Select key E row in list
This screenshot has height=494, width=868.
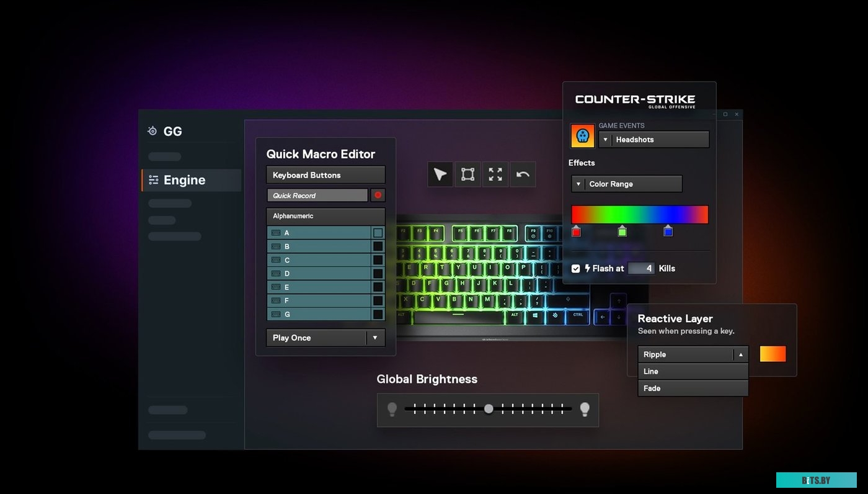(x=319, y=287)
